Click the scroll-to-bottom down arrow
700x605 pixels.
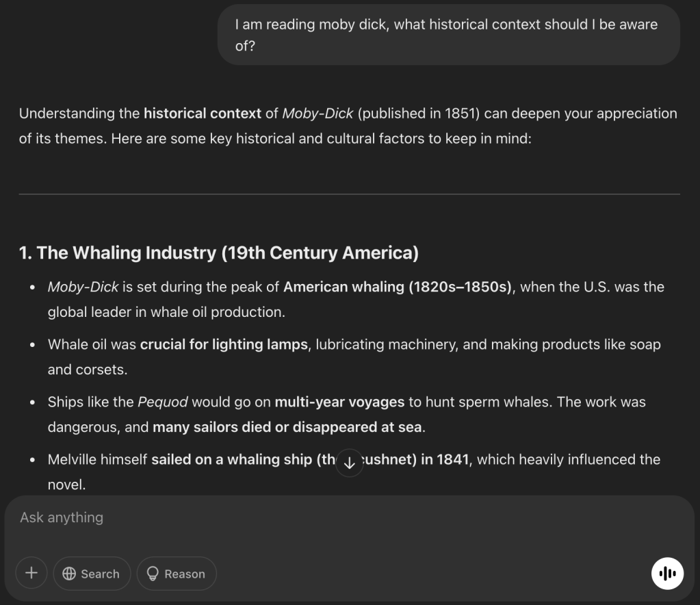coord(350,463)
